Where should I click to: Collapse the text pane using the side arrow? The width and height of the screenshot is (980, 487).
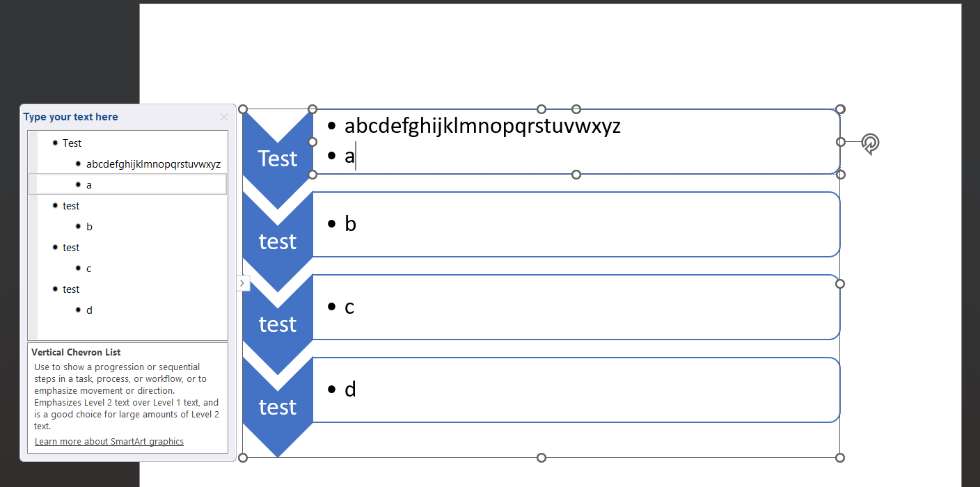coord(243,283)
